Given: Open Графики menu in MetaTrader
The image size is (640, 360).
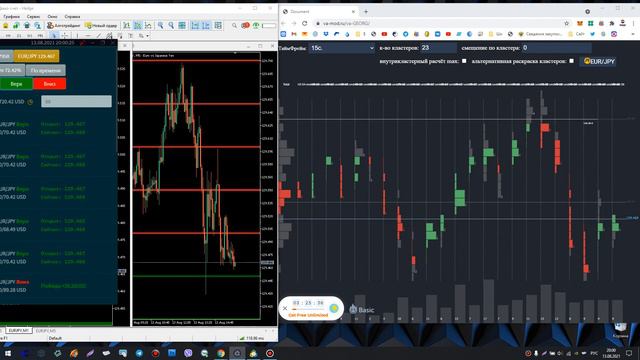Looking at the screenshot, I should [x=11, y=17].
